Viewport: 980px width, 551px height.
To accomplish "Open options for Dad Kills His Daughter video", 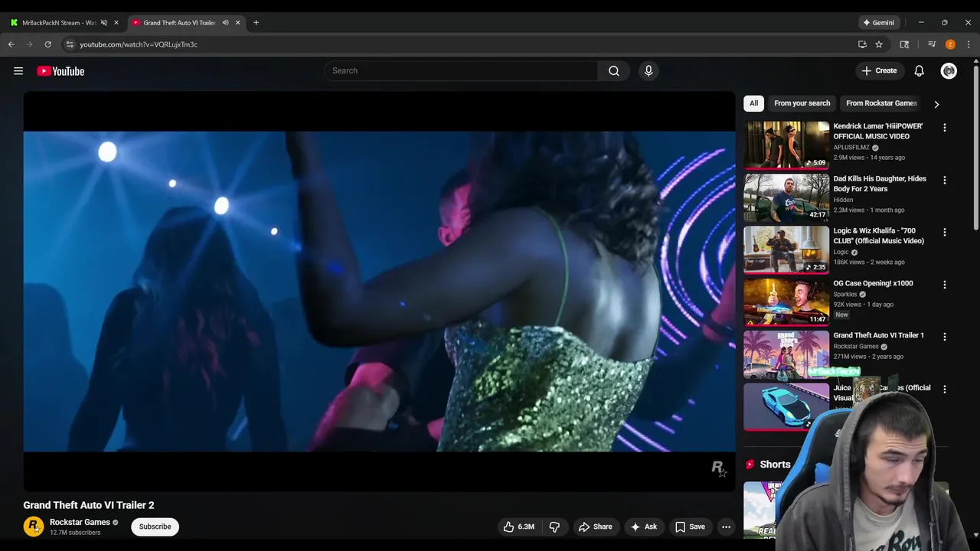I will click(x=945, y=181).
